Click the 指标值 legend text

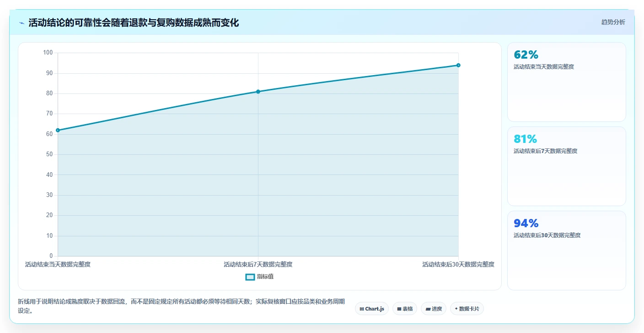265,277
